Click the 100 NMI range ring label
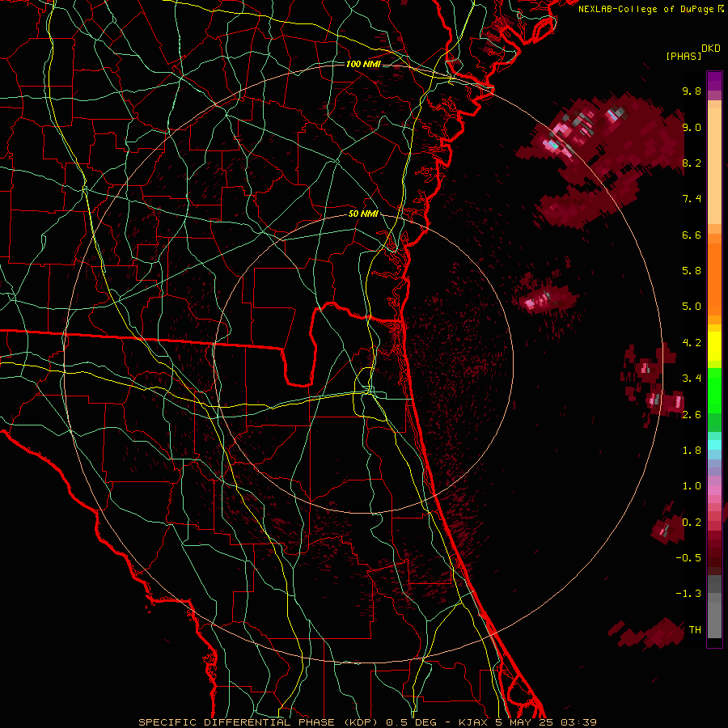This screenshot has height=728, width=728. 363,64
